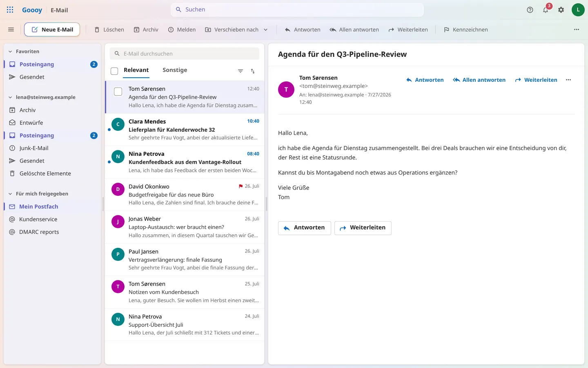Focus the Suchen search field
The height and width of the screenshot is (368, 588).
click(x=297, y=9)
